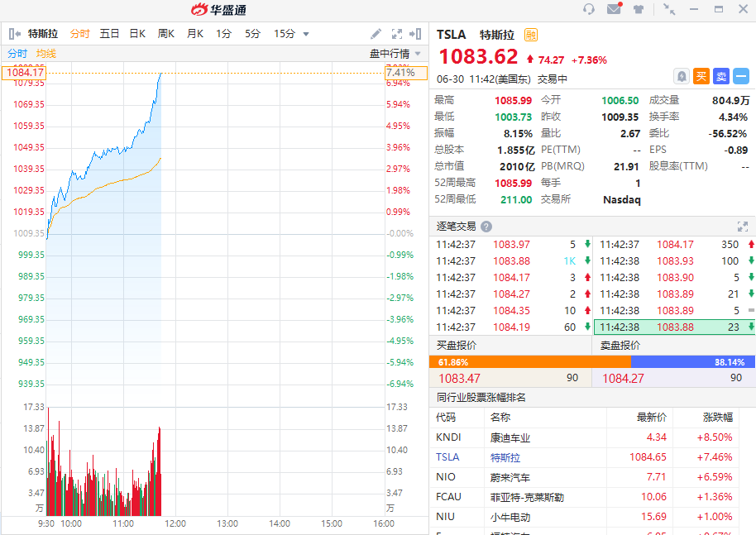The width and height of the screenshot is (756, 535).
Task: Minimize the 华盛通 window
Action: [694, 9]
